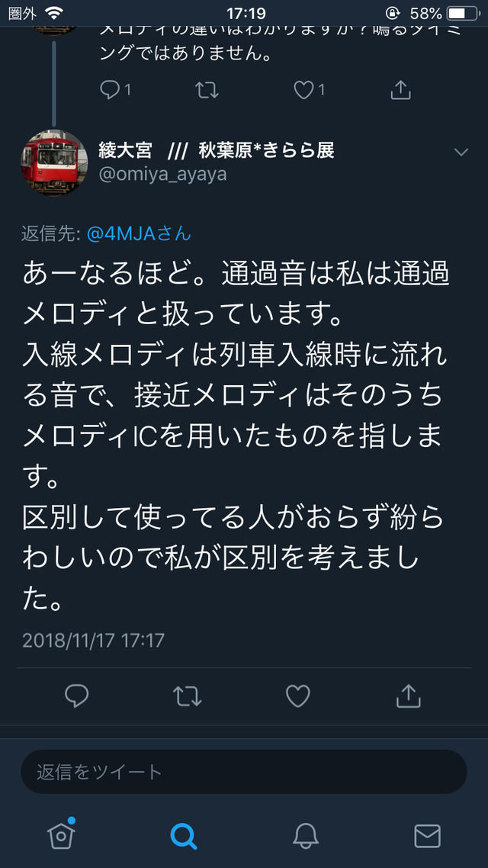488x868 pixels.
Task: Share the previous tweet via share icon
Action: (x=400, y=89)
